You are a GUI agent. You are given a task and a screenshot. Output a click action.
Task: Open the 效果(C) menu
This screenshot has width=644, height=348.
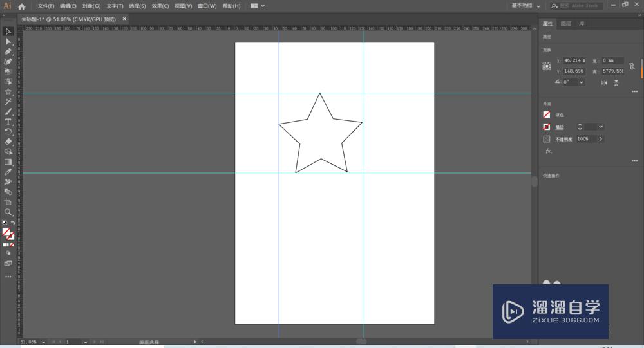(x=160, y=6)
